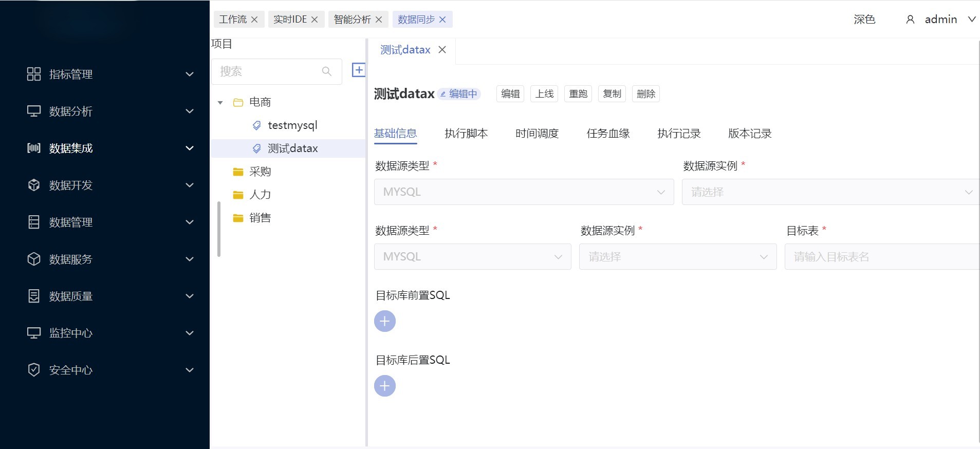980x449 pixels.
Task: Close the 数据同步 tab
Action: click(442, 20)
